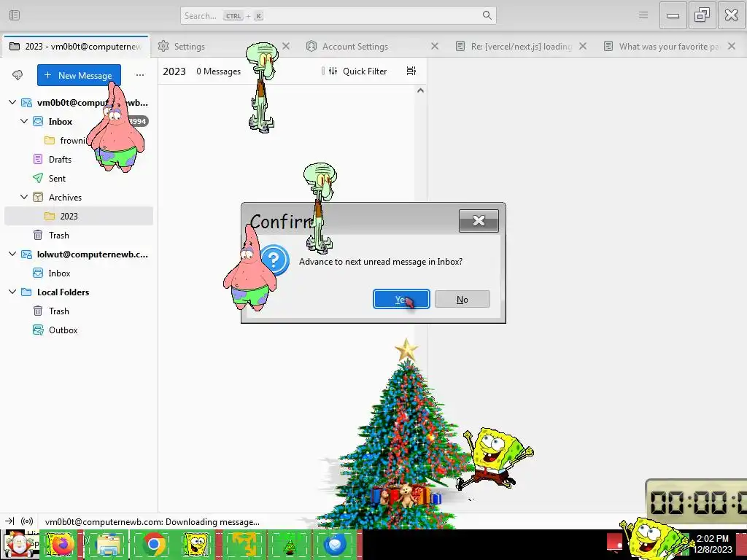Close the What was your favorite tab

[x=732, y=46]
